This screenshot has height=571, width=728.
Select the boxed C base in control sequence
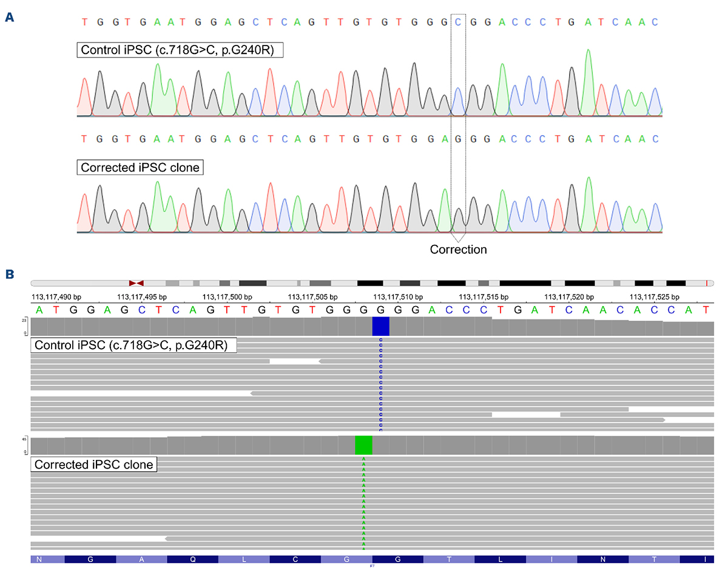click(459, 22)
